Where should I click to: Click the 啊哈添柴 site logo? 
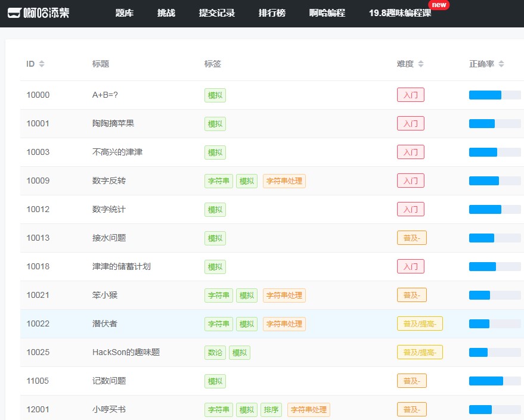tap(38, 13)
